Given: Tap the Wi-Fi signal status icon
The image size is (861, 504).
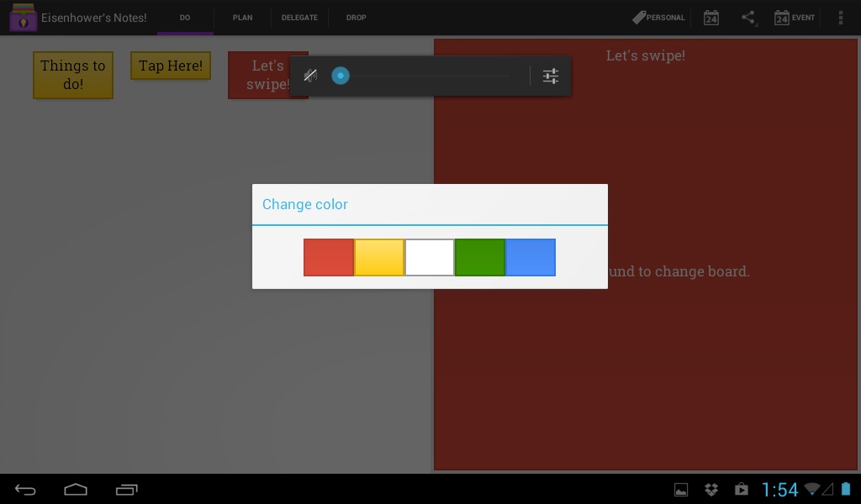Looking at the screenshot, I should click(x=812, y=489).
